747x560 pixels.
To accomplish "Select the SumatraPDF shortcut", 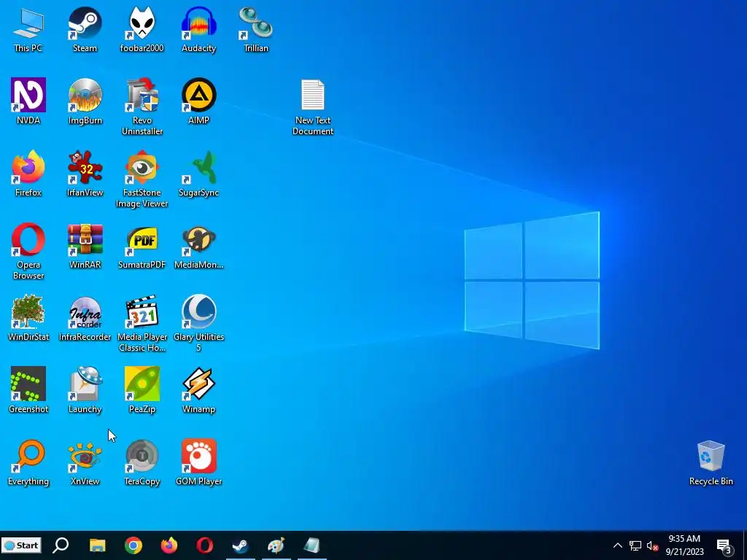I will 142,246.
